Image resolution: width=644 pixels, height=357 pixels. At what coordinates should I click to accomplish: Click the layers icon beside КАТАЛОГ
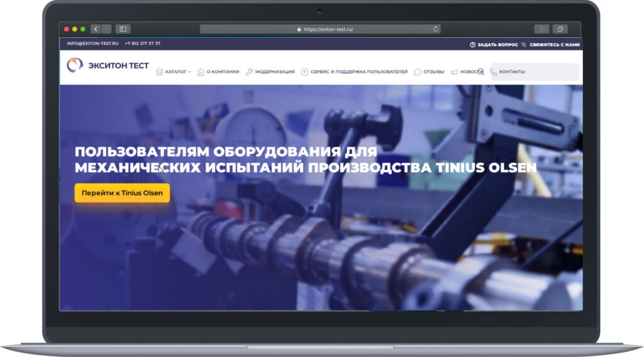click(x=159, y=72)
